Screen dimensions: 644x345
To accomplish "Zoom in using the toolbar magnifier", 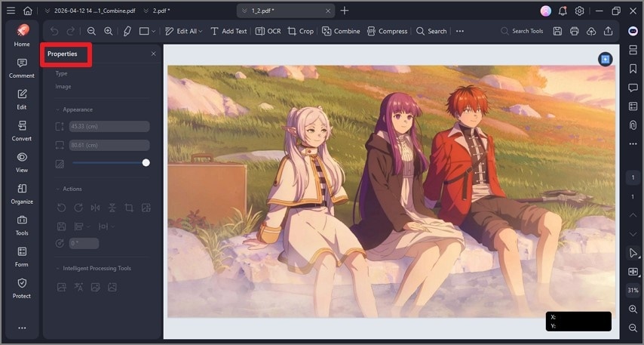I will (x=108, y=31).
